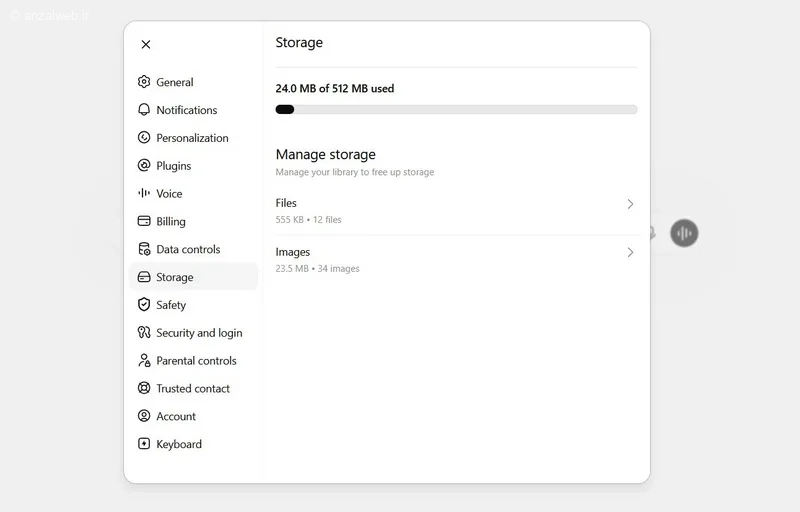Expand the Images row chevron

630,252
